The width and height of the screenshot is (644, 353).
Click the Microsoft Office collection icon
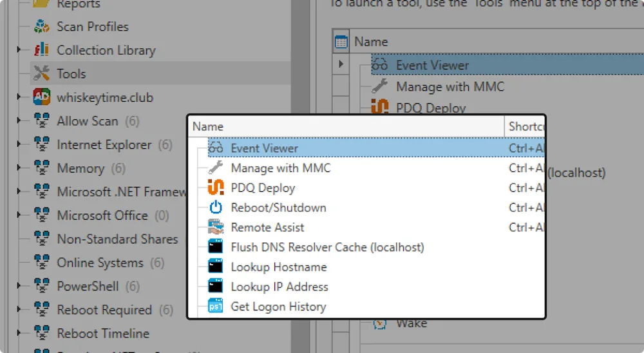pos(41,215)
